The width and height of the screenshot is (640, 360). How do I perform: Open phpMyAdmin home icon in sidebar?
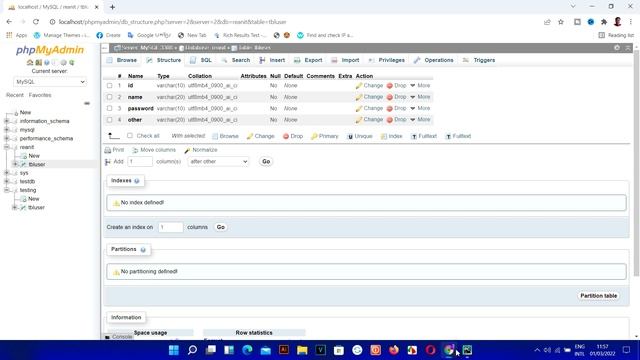click(x=30, y=62)
